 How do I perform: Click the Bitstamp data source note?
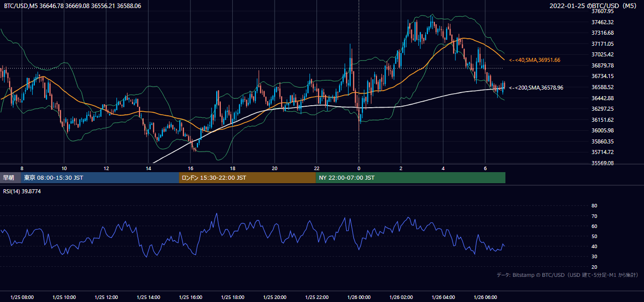click(x=567, y=275)
